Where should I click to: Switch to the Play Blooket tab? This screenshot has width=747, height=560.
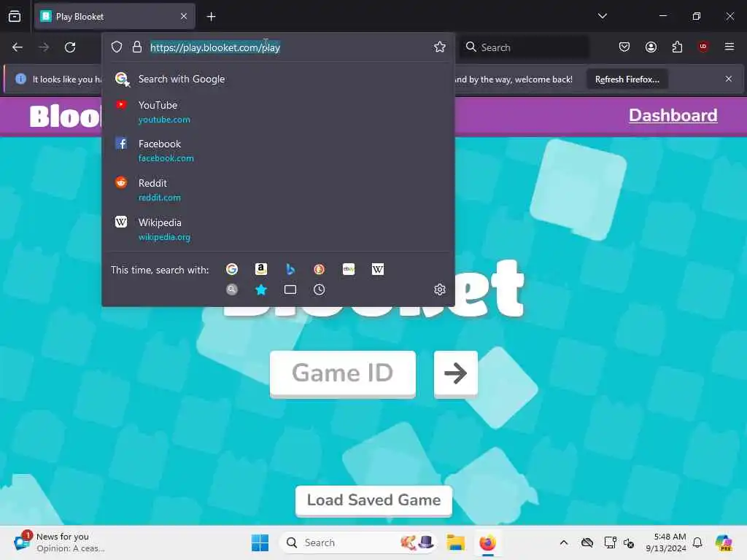pos(115,16)
